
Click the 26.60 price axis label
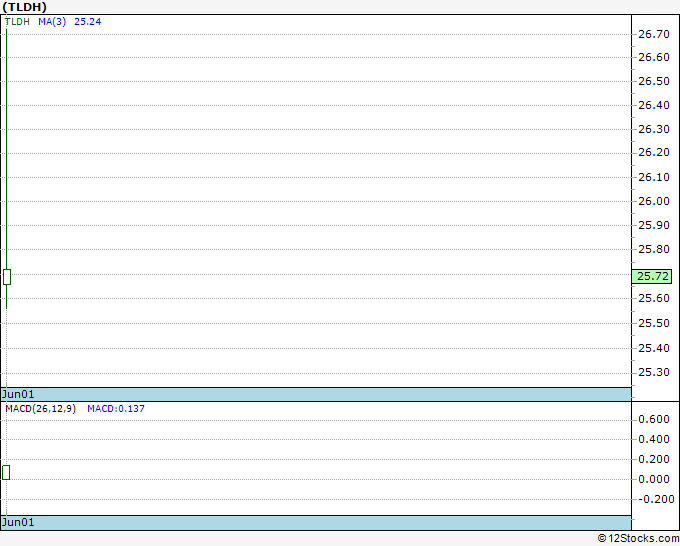coord(654,57)
